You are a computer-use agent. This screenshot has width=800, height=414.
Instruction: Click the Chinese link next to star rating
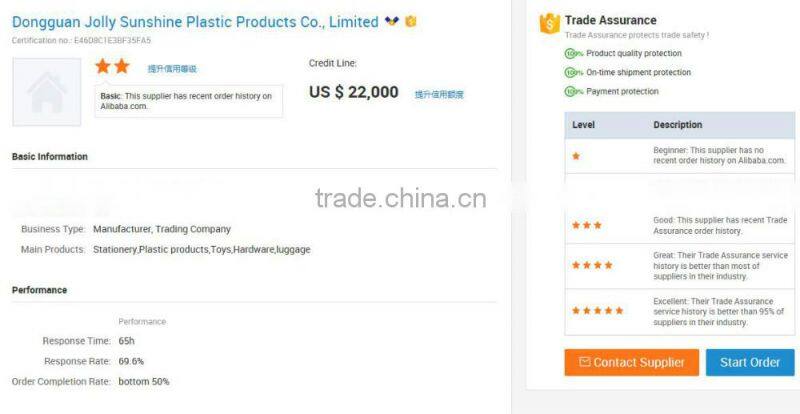pyautogui.click(x=172, y=69)
